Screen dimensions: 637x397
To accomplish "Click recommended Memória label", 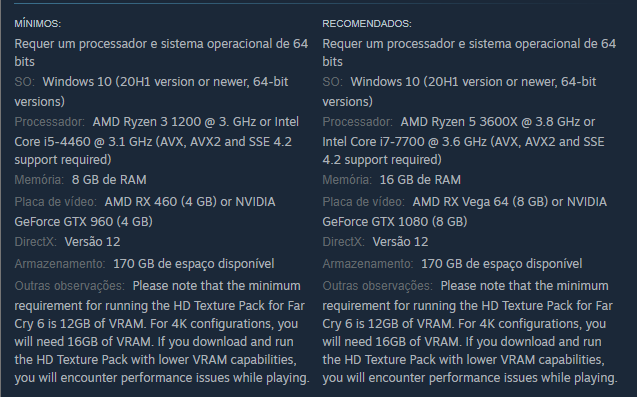I will (x=347, y=180).
